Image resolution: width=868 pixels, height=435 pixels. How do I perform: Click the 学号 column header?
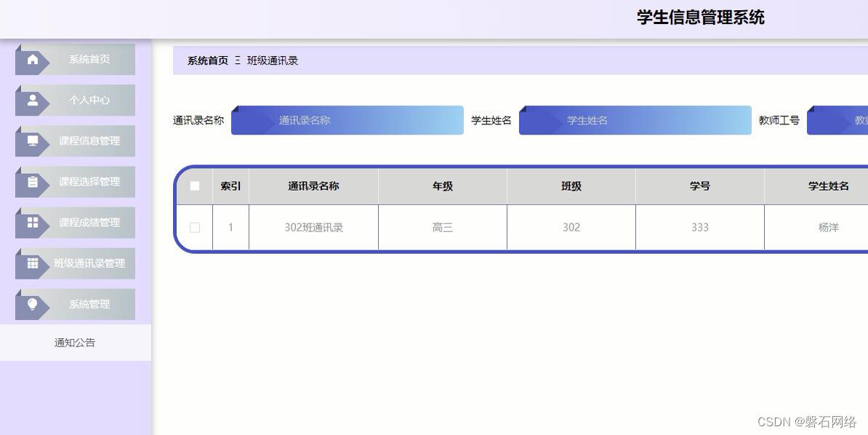[699, 186]
